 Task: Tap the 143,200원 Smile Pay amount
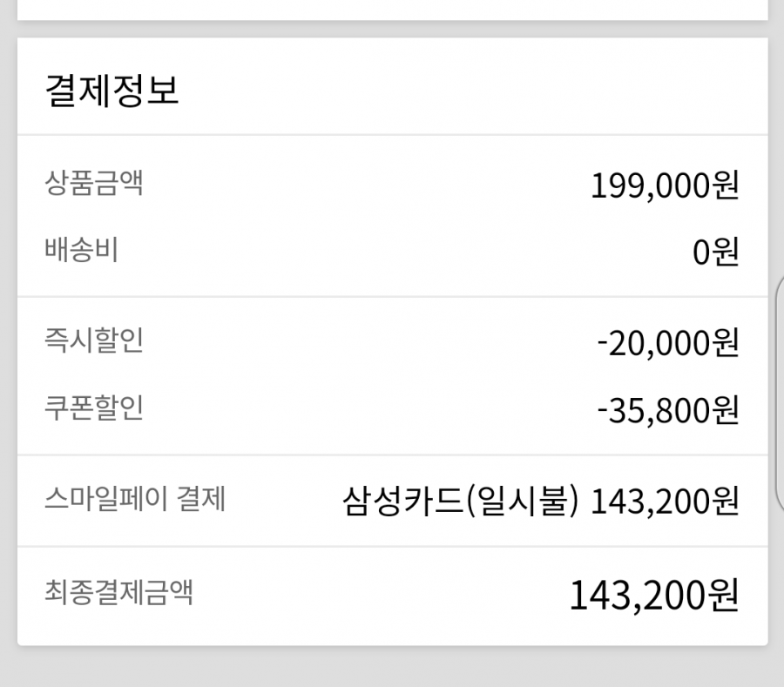coord(665,502)
